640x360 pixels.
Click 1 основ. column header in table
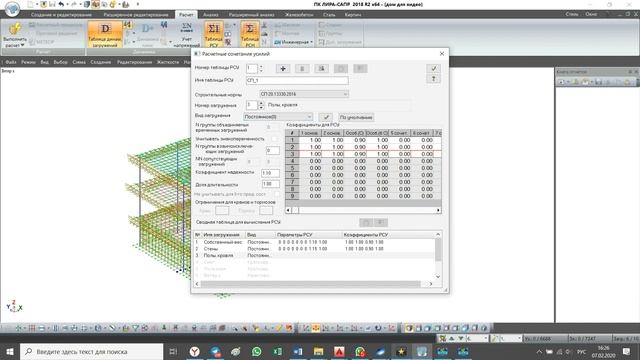(310, 133)
